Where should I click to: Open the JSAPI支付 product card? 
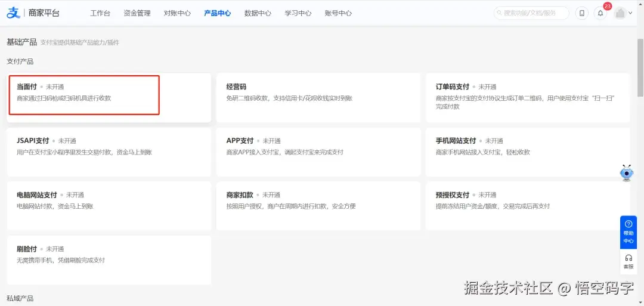click(x=109, y=152)
